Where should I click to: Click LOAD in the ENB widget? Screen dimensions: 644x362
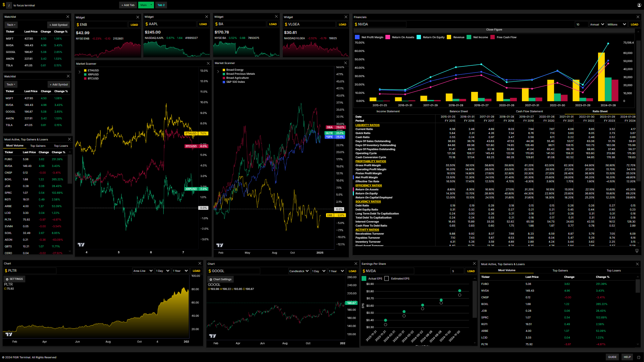pyautogui.click(x=134, y=25)
